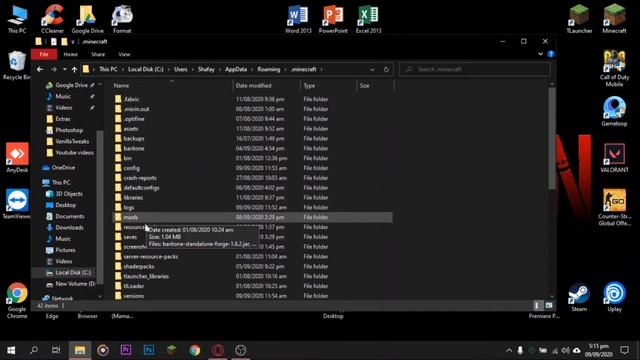640x360 pixels.
Task: Open Photoshop from taskbar
Action: [x=149, y=350]
